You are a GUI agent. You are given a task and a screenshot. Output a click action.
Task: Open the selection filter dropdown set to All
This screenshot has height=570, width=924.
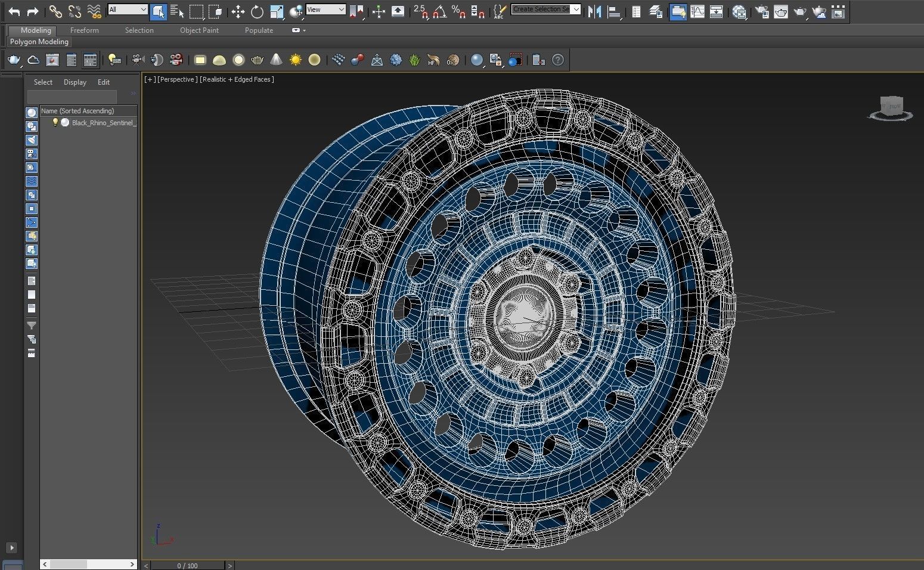click(128, 10)
